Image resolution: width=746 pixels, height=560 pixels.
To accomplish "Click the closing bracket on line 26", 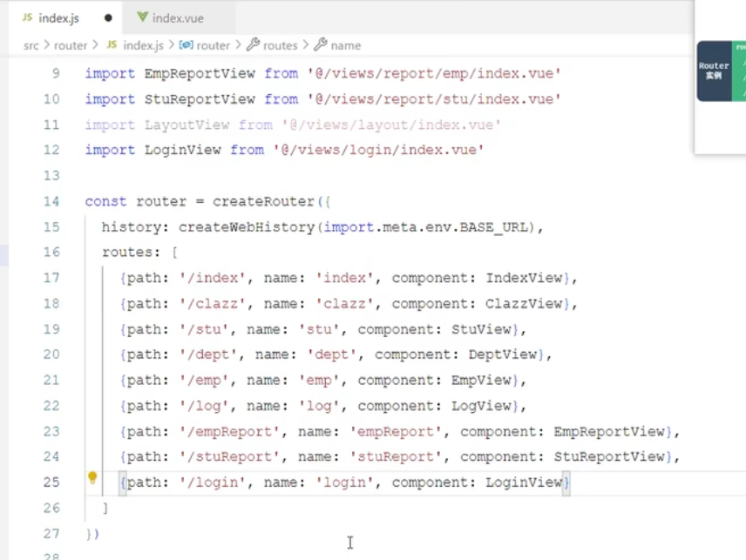I will (105, 509).
